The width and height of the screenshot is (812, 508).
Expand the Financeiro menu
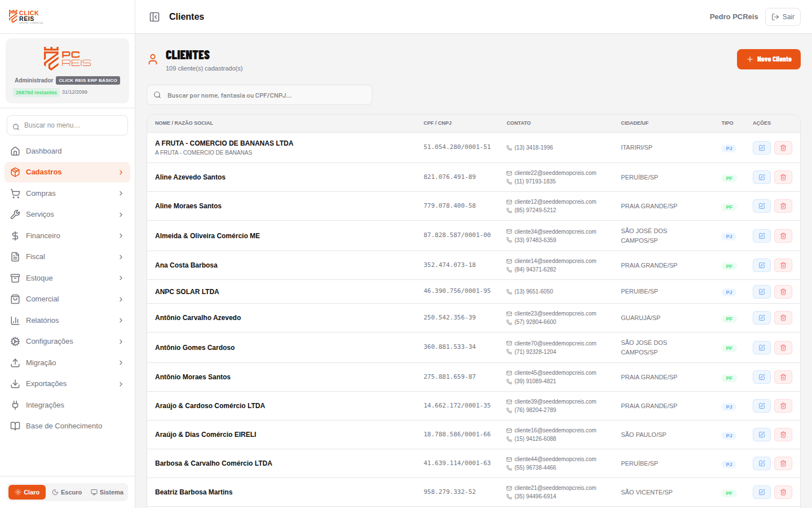pos(67,236)
